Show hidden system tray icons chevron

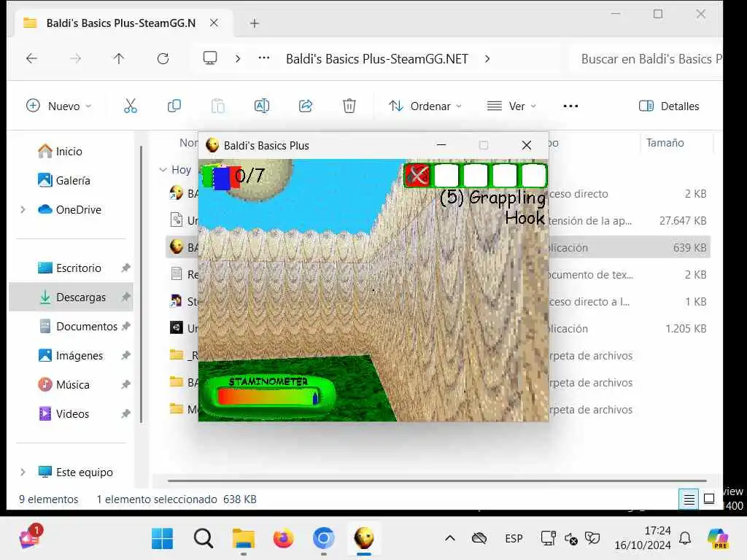coord(449,539)
